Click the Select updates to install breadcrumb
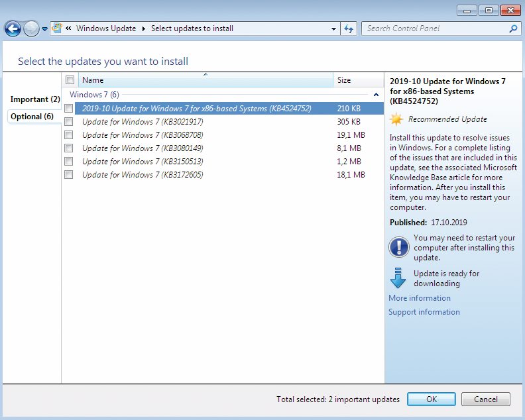The width and height of the screenshot is (525, 420). pyautogui.click(x=192, y=28)
